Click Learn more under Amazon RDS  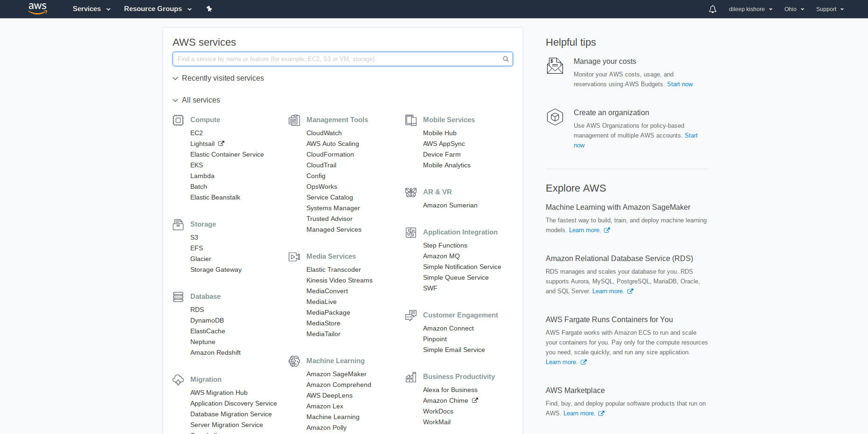coord(608,291)
